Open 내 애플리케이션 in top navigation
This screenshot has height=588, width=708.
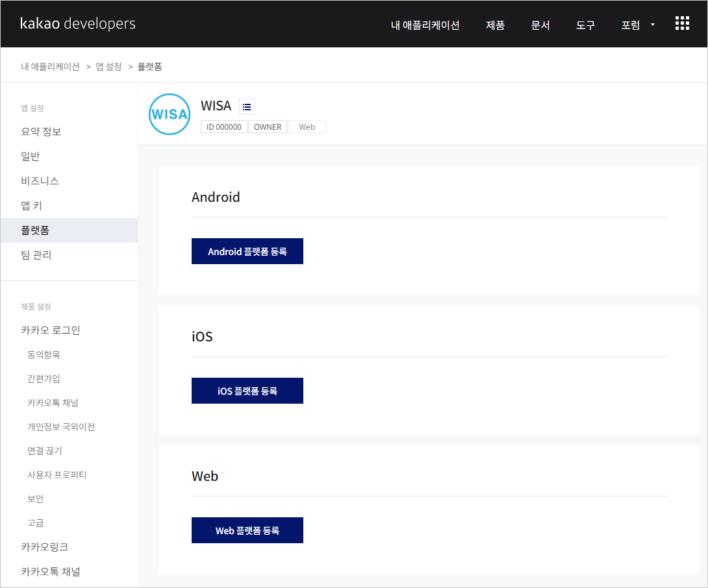tap(425, 25)
